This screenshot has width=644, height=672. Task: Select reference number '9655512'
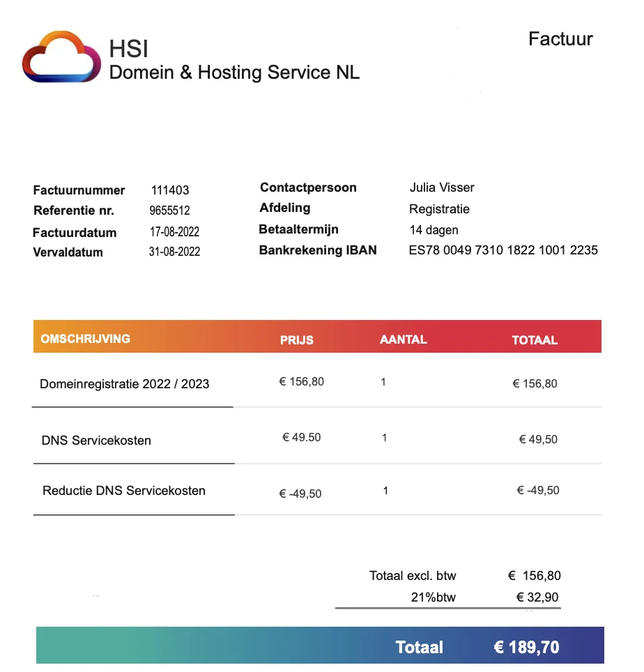pyautogui.click(x=169, y=211)
